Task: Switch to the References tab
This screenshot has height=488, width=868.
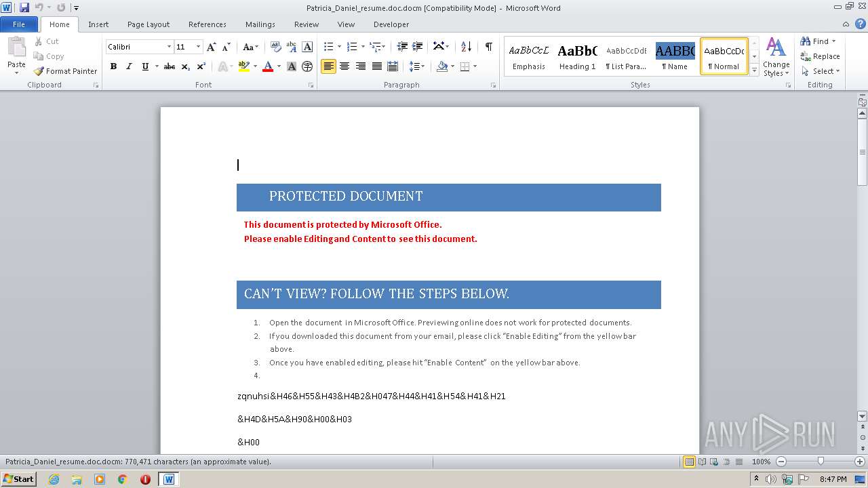Action: point(208,24)
